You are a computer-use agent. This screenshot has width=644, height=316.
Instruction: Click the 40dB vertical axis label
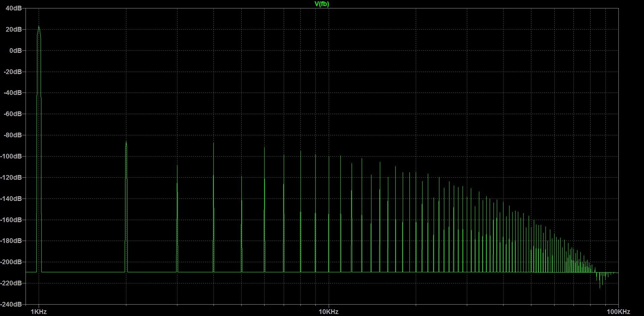coord(14,8)
